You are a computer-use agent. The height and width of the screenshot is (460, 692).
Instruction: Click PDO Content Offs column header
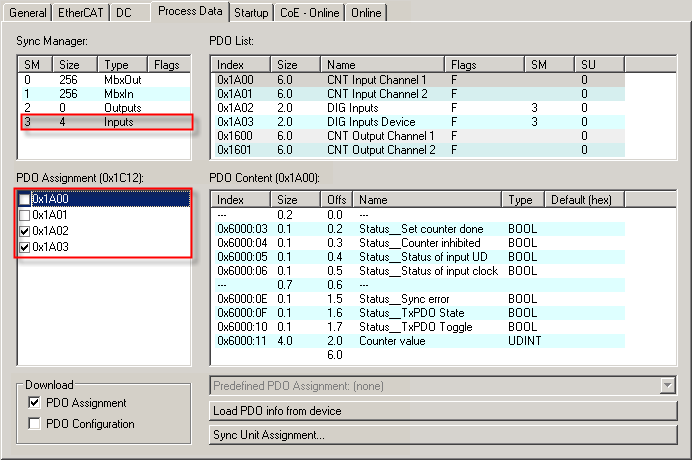click(337, 200)
